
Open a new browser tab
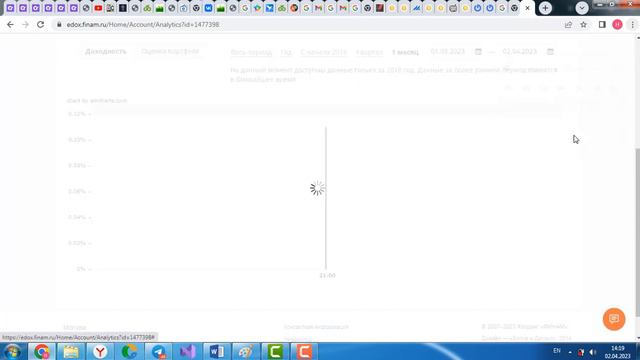tap(545, 8)
